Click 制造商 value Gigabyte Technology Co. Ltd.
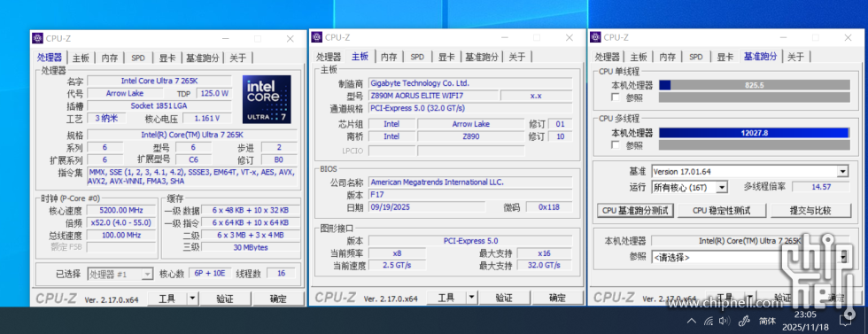The image size is (868, 334). click(470, 83)
